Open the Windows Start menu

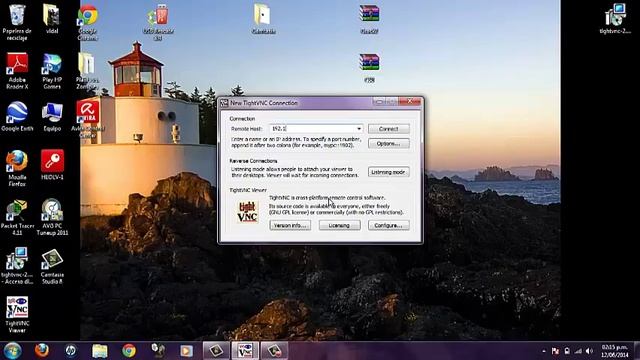[12, 351]
